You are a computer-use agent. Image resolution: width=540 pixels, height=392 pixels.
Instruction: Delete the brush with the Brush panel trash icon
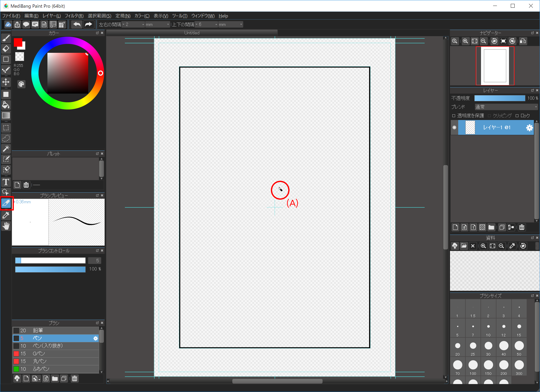(75, 378)
